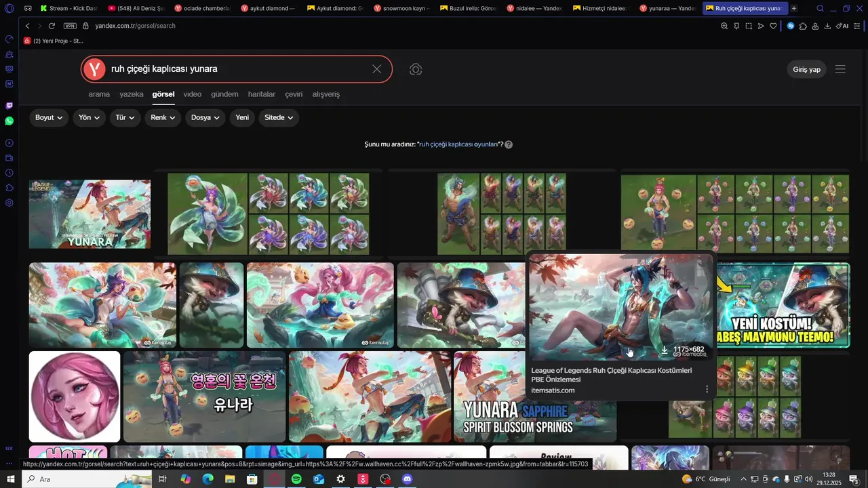Click the VPN badge in address bar
Screen dimensions: 868x488
(70, 26)
